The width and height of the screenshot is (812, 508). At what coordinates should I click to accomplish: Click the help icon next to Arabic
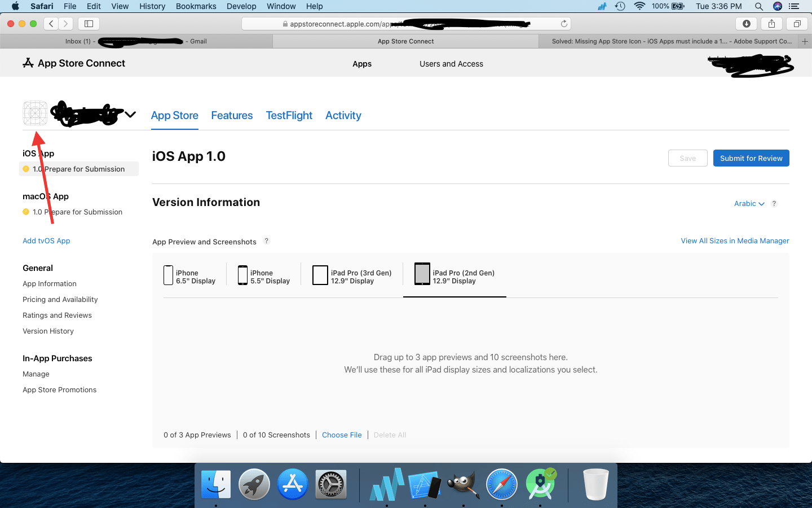tap(774, 204)
